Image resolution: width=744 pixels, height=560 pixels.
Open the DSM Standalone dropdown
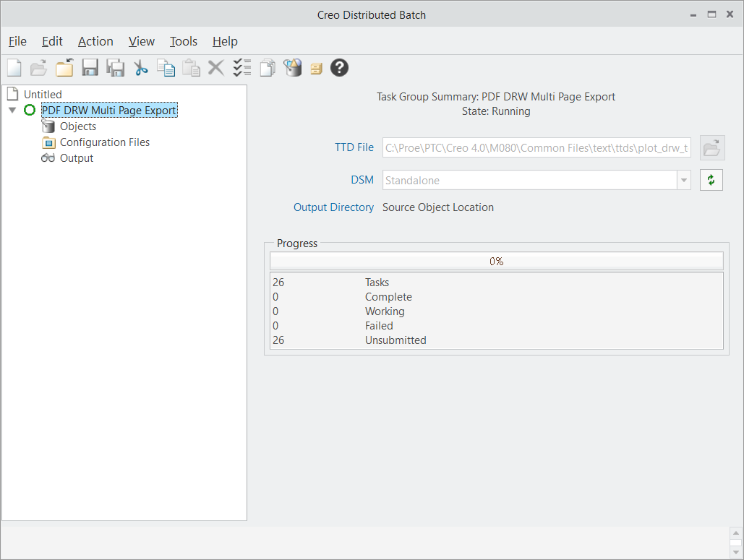click(x=684, y=181)
